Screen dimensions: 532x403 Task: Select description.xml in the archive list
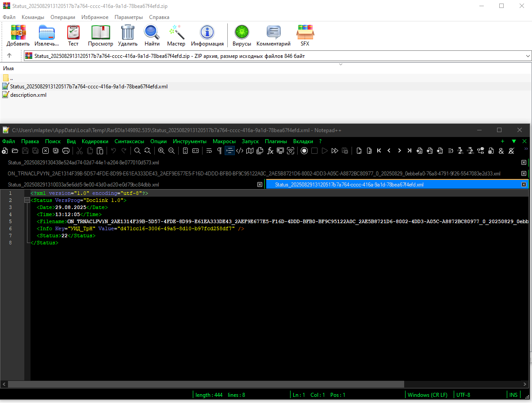coord(28,95)
